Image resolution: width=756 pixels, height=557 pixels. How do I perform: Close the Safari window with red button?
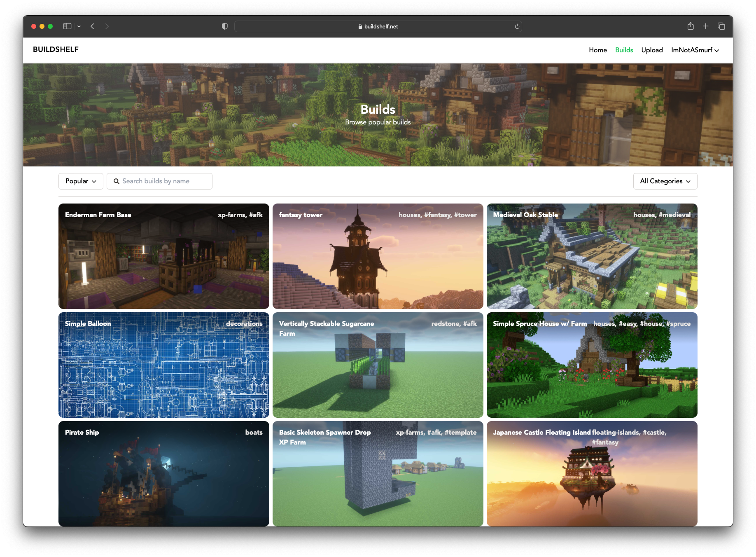pyautogui.click(x=34, y=26)
